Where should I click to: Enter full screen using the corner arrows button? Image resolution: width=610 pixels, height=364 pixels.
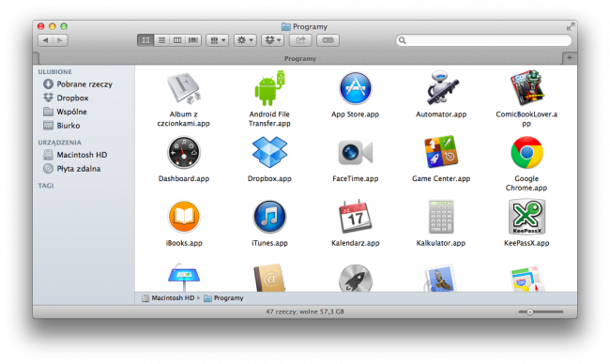pos(571,26)
